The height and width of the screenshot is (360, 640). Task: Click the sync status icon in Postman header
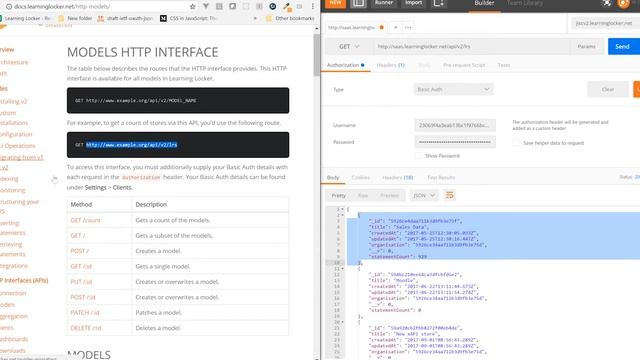coord(607,3)
